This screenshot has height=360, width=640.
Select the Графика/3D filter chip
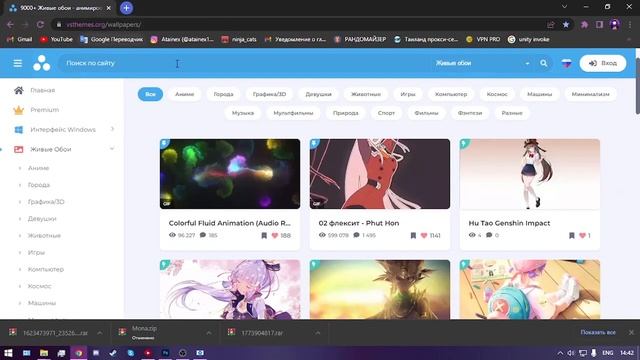pyautogui.click(x=269, y=94)
